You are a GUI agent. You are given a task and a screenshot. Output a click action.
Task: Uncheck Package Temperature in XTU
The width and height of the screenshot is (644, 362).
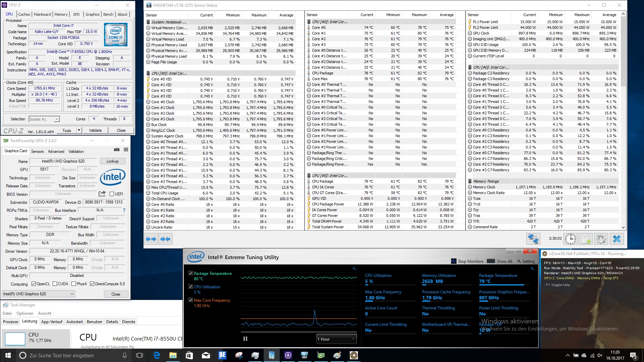[191, 273]
